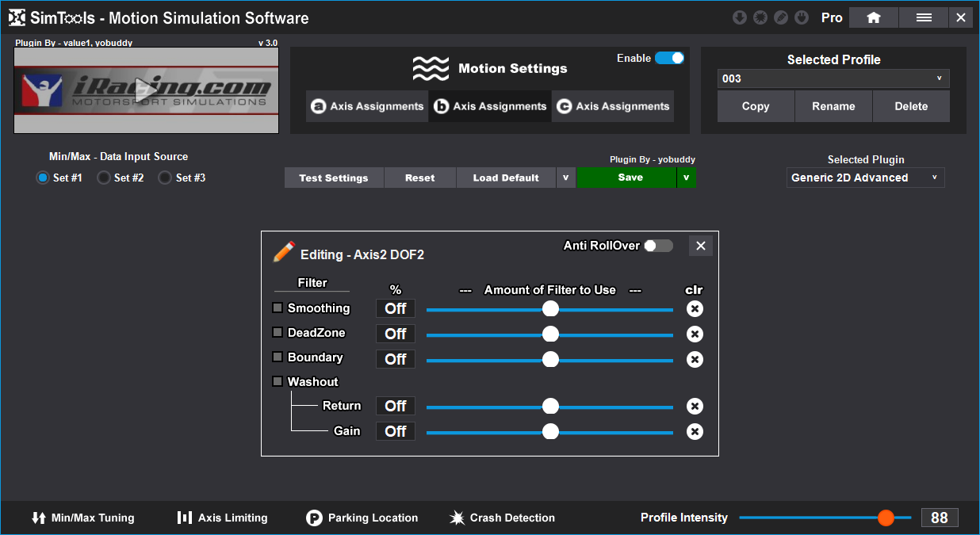Clear the DeadZone filter value

click(x=695, y=334)
